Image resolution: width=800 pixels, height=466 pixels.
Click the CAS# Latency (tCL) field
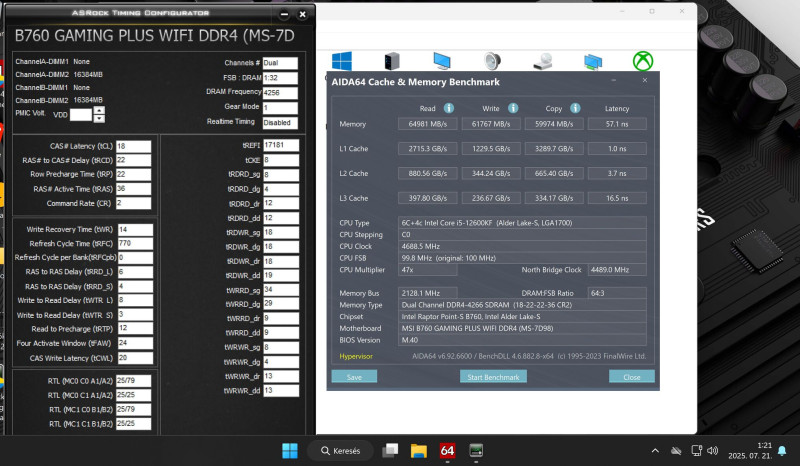tap(134, 146)
